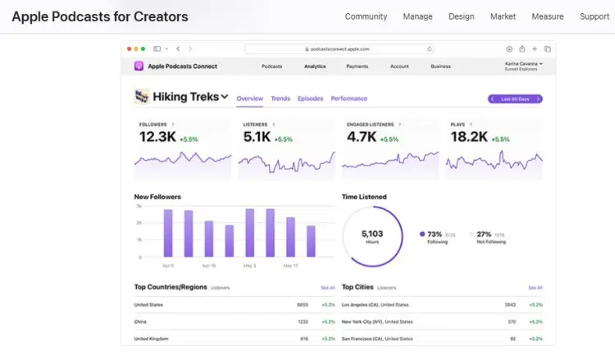This screenshot has height=364, width=615.
Task: Click the next period arrow in date pill
Action: click(538, 99)
